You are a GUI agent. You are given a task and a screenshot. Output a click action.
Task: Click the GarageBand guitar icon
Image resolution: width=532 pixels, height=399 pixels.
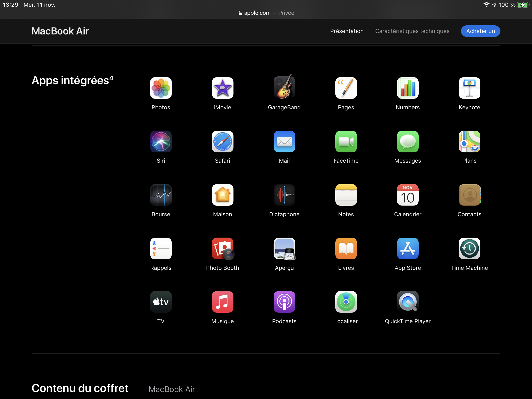click(x=284, y=88)
